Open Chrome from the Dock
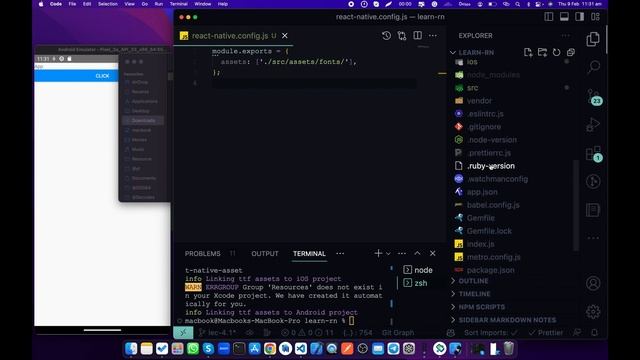This screenshot has height=360, width=640. click(x=270, y=349)
